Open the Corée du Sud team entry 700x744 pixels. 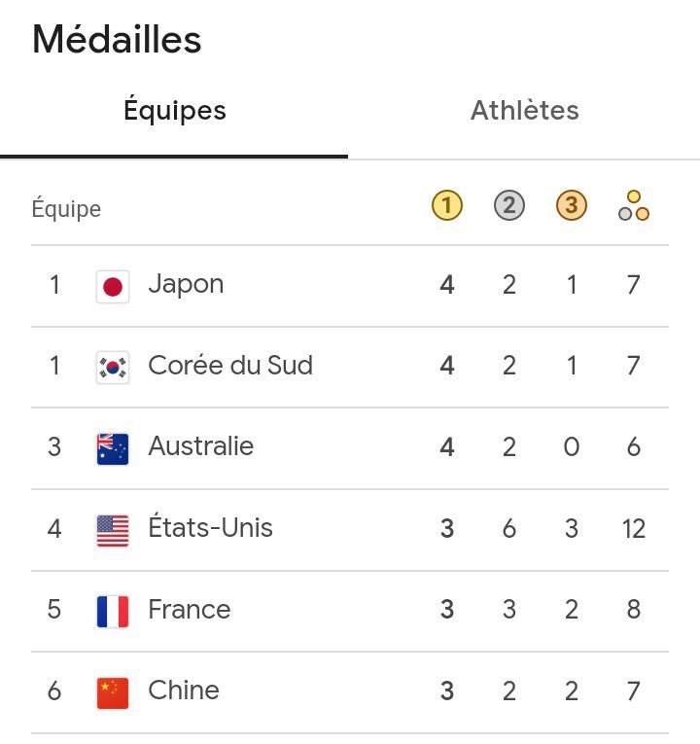pyautogui.click(x=230, y=366)
